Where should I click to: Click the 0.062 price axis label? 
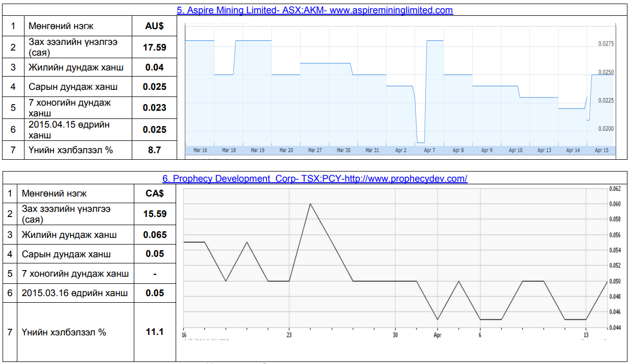(614, 189)
